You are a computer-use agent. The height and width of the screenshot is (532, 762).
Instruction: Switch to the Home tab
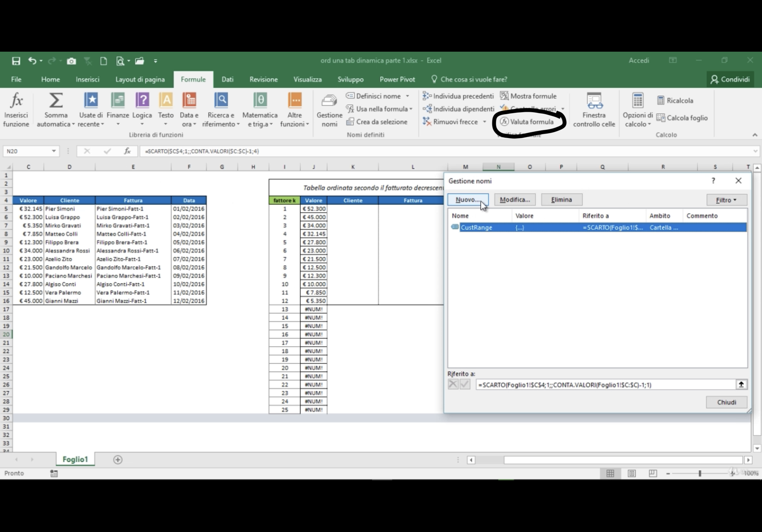click(50, 80)
